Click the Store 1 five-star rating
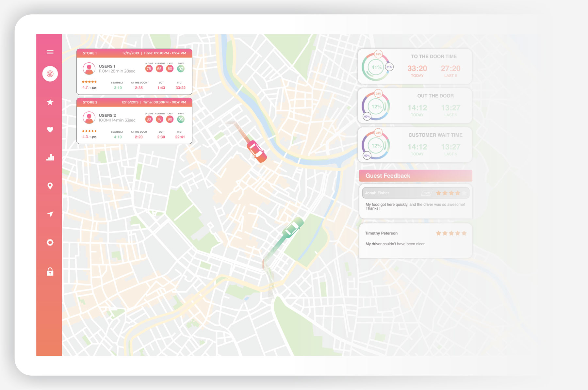The width and height of the screenshot is (588, 390). [x=89, y=82]
